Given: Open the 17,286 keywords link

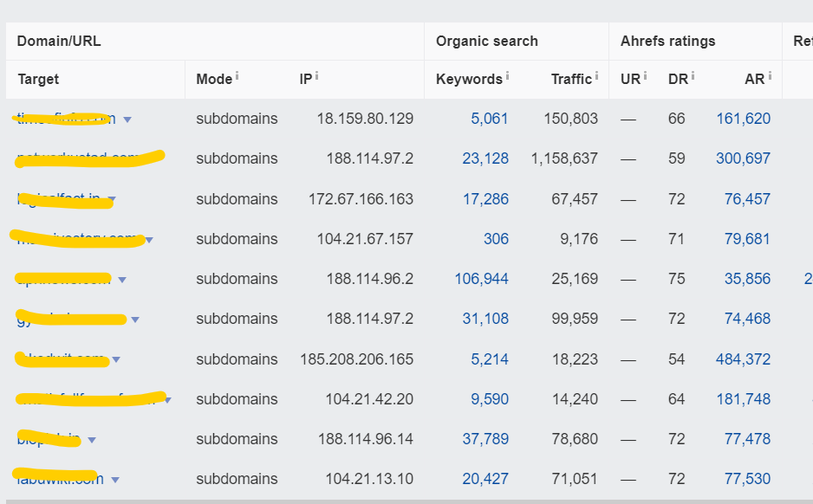Looking at the screenshot, I should tap(486, 199).
